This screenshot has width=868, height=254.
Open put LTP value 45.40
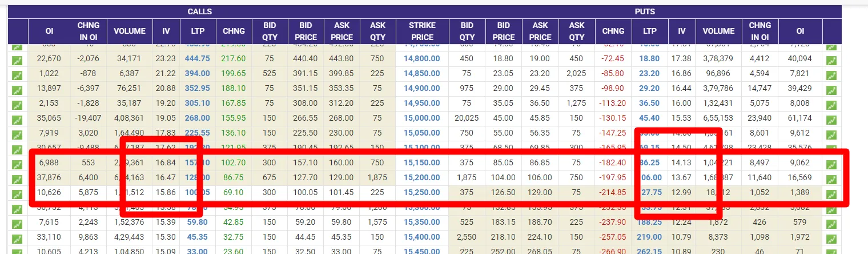(x=649, y=118)
